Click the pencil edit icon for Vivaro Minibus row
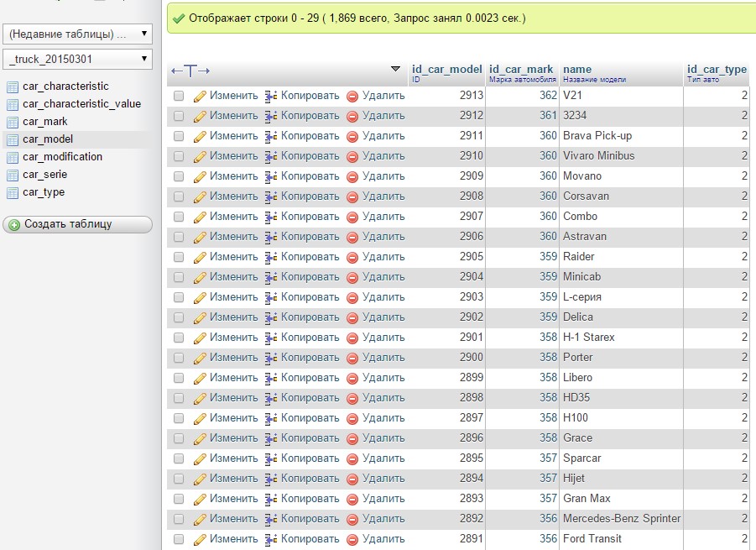This screenshot has width=756, height=550. (200, 157)
